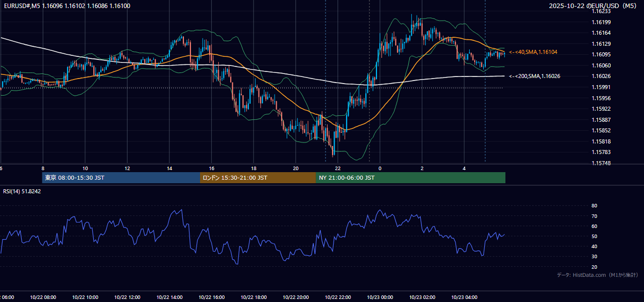Click price axis label 1.16233
The image size is (644, 302).
point(601,11)
